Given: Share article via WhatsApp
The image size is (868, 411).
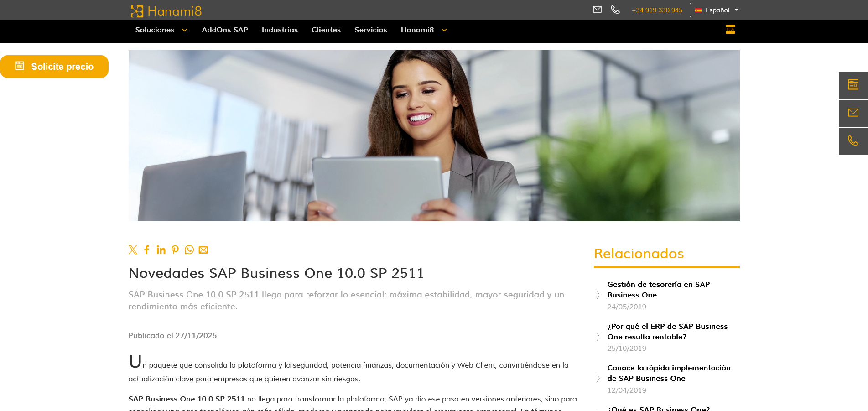Looking at the screenshot, I should click(x=189, y=250).
